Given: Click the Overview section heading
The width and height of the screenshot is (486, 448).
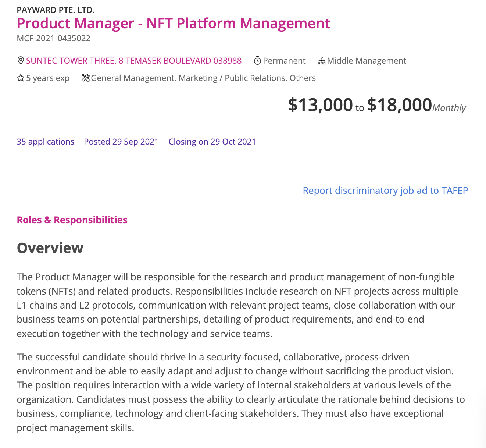Looking at the screenshot, I should coord(50,248).
